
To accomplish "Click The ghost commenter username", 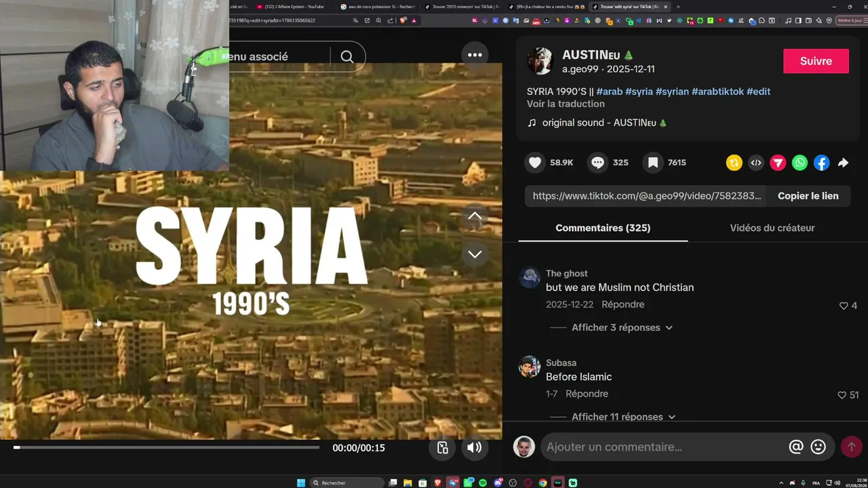I will click(x=566, y=273).
